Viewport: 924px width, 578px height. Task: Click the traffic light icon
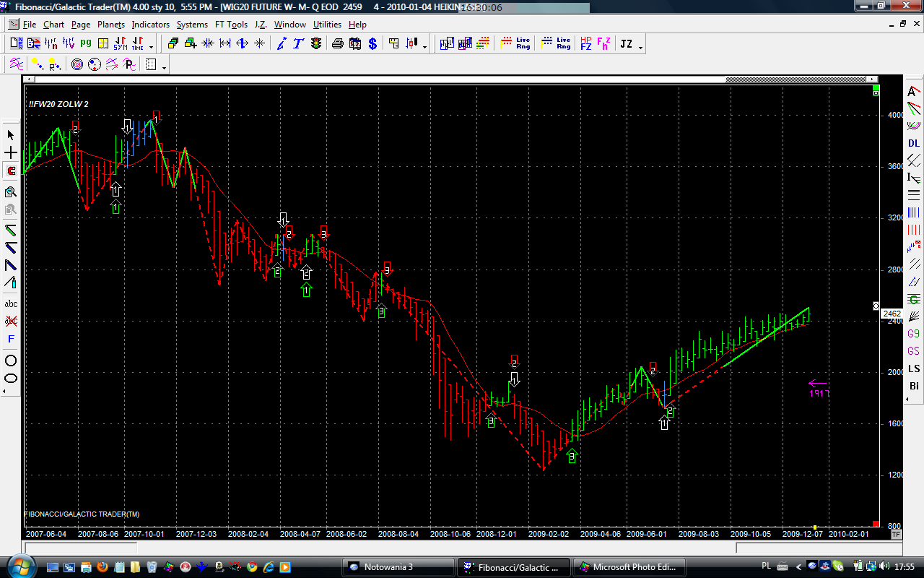tap(316, 44)
